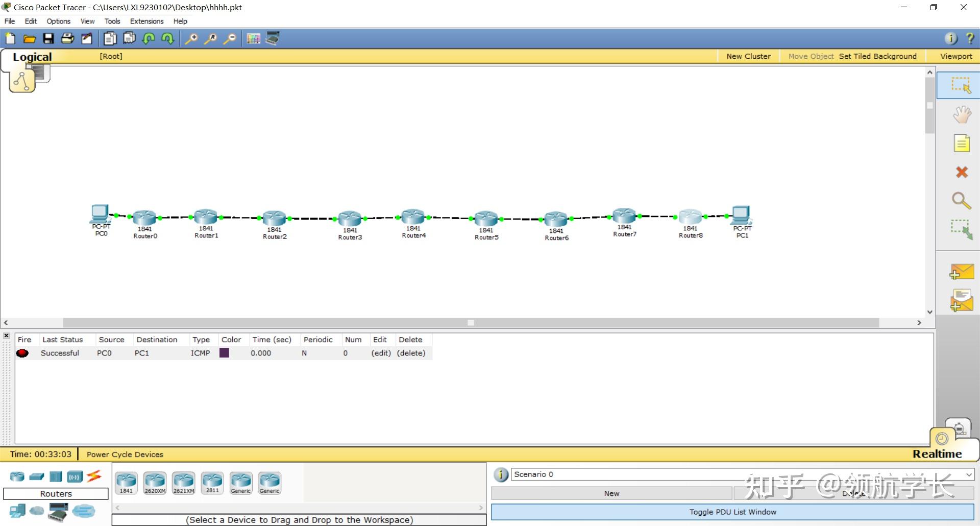
Task: Pick the 1841 router model
Action: tap(126, 483)
